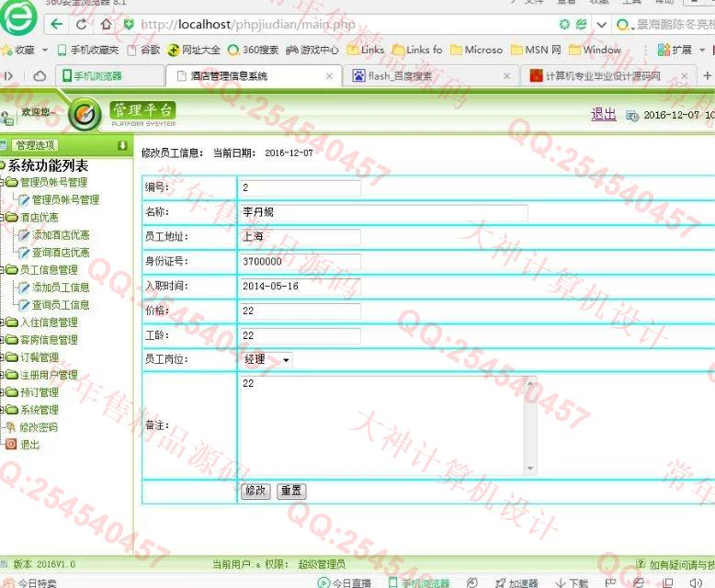Click the red 退出 icon in sidebar
The image size is (715, 588).
coord(11,445)
